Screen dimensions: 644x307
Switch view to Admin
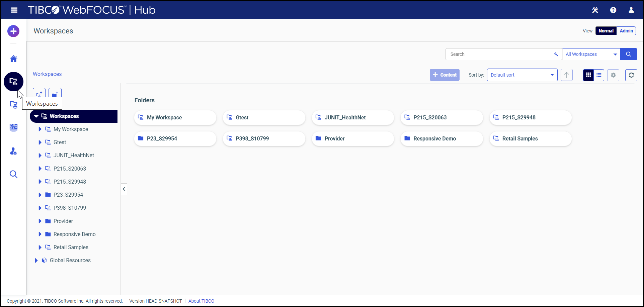(626, 30)
